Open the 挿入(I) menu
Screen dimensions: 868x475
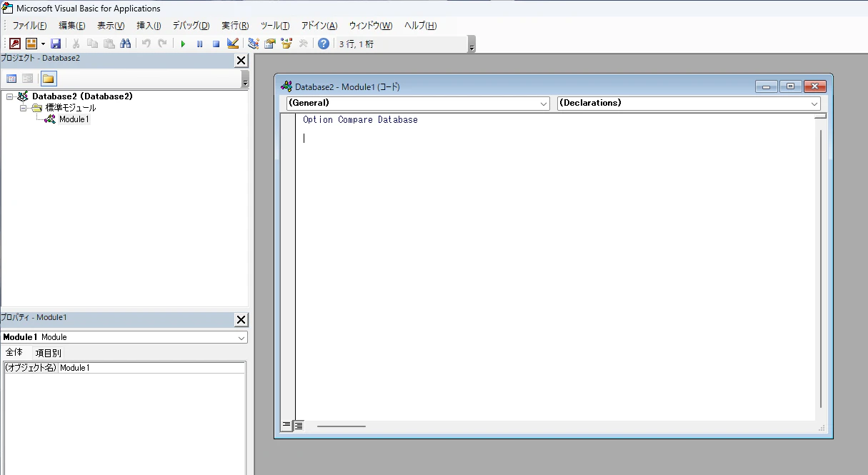149,26
